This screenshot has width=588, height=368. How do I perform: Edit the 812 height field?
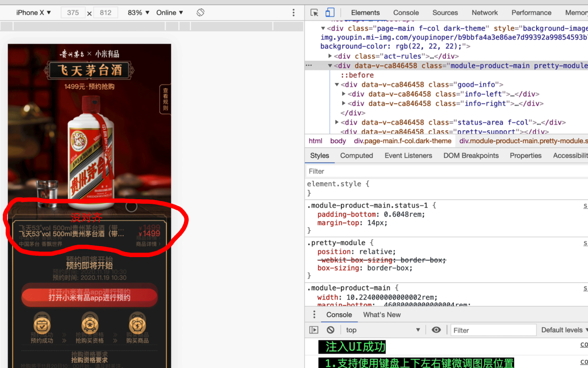coord(106,12)
